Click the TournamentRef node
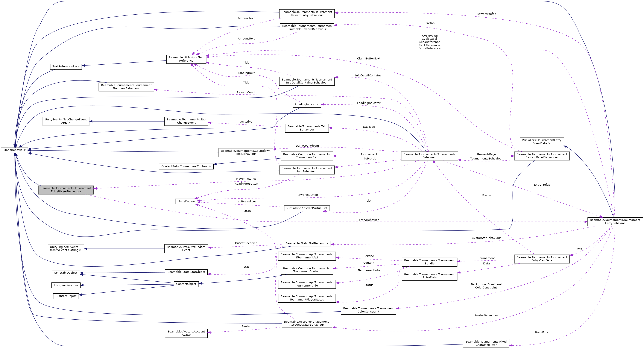644x349 pixels. coord(307,156)
